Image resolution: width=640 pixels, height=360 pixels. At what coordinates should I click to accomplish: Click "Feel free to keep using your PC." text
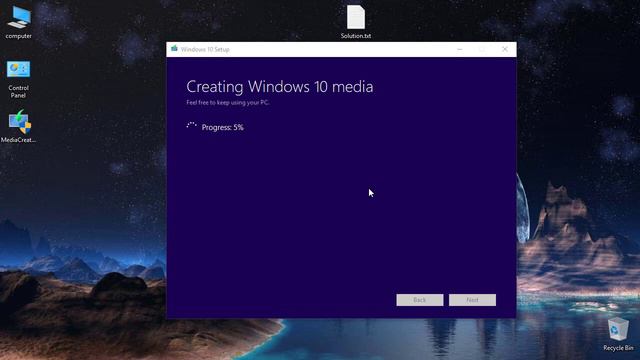click(x=228, y=102)
